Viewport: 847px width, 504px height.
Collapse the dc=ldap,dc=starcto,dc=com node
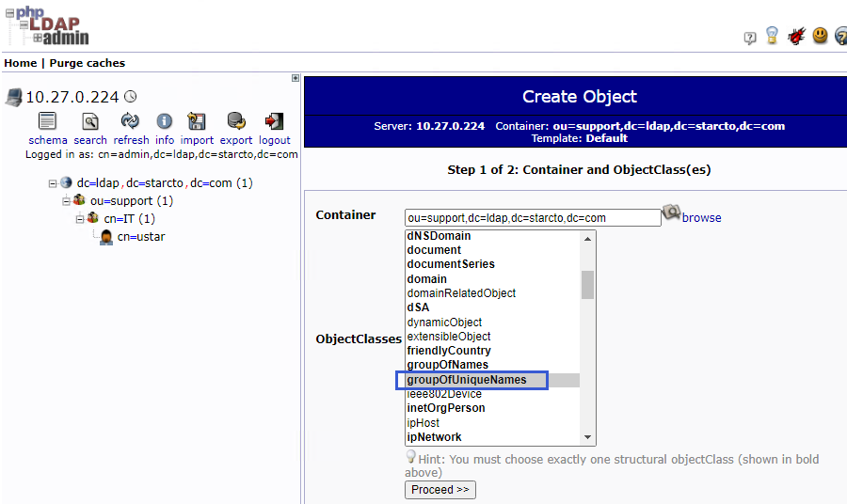53,183
